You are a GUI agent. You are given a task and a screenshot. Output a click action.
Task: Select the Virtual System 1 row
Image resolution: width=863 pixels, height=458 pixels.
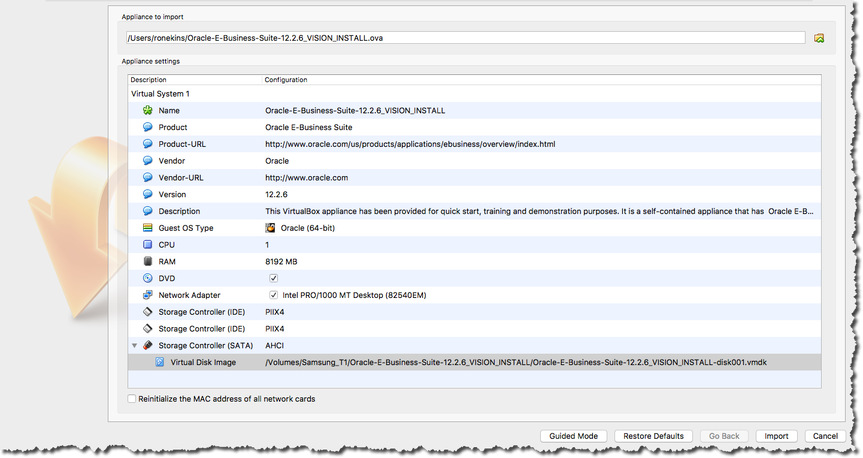coord(474,94)
